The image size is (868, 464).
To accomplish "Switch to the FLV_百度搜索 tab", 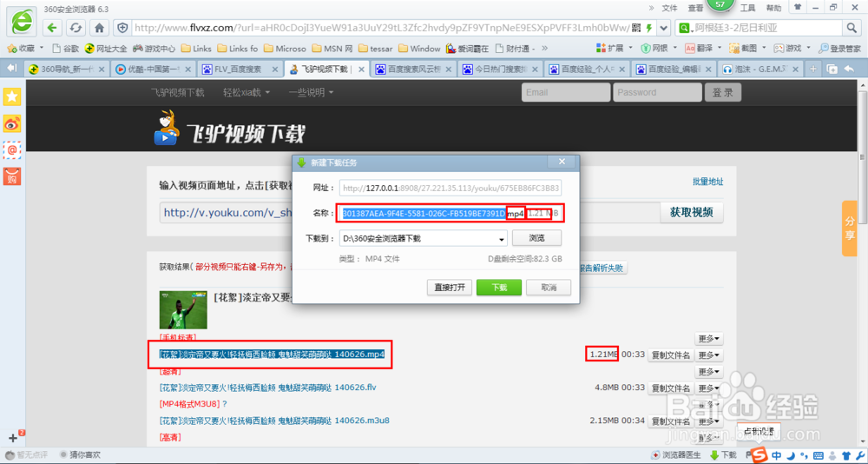I will point(238,70).
